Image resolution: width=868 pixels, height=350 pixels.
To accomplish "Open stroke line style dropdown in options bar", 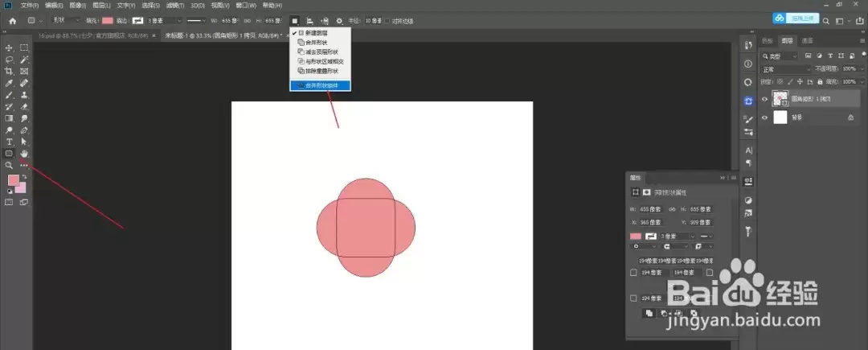I will tap(196, 21).
